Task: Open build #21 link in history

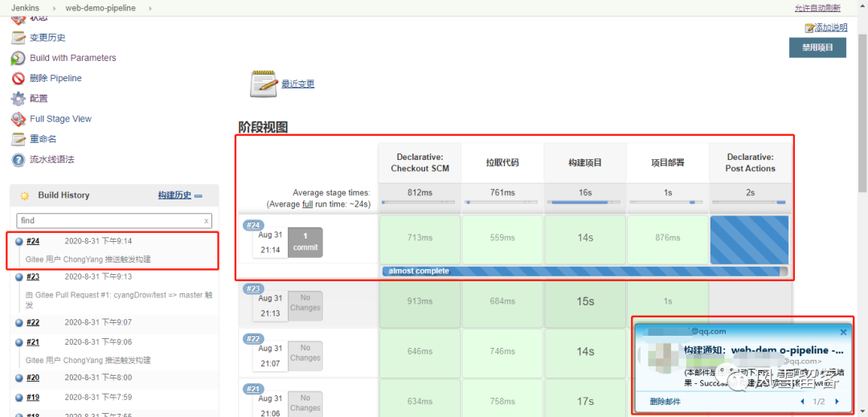Action: pyautogui.click(x=33, y=342)
